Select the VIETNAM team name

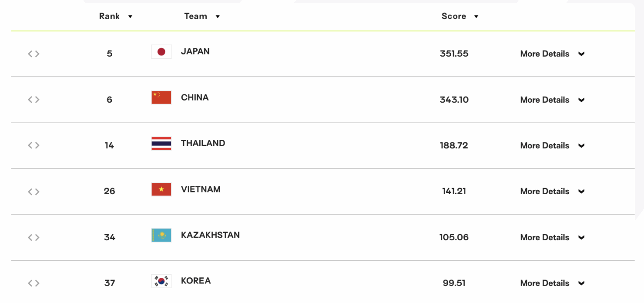pyautogui.click(x=201, y=189)
